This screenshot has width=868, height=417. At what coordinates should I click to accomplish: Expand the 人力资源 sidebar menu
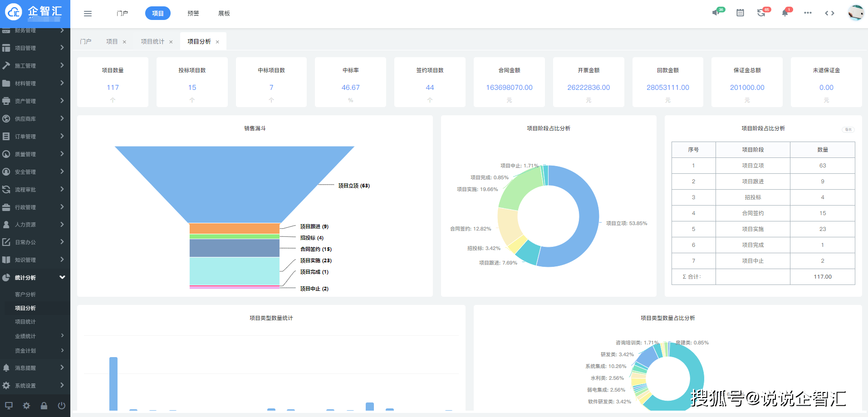[x=35, y=225]
